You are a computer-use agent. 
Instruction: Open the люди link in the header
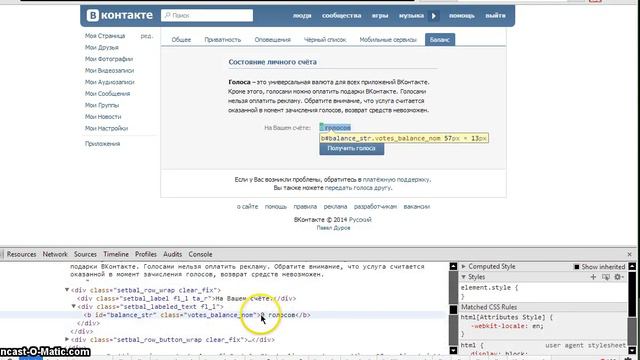point(302,16)
